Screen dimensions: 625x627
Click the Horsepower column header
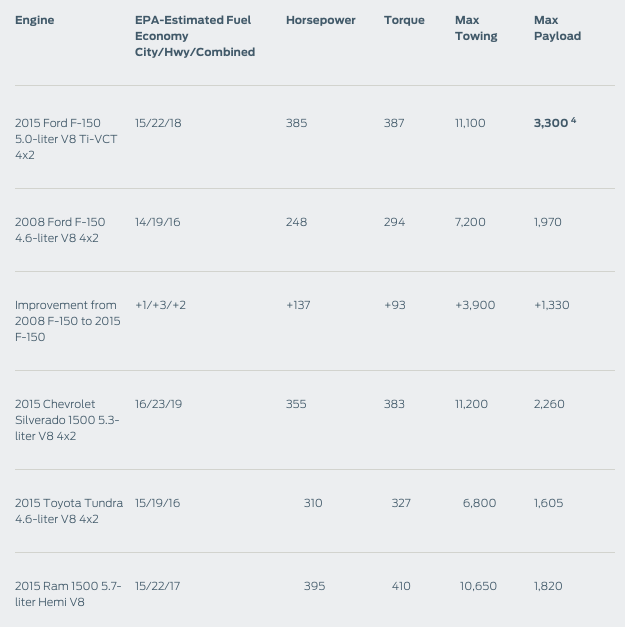[320, 20]
